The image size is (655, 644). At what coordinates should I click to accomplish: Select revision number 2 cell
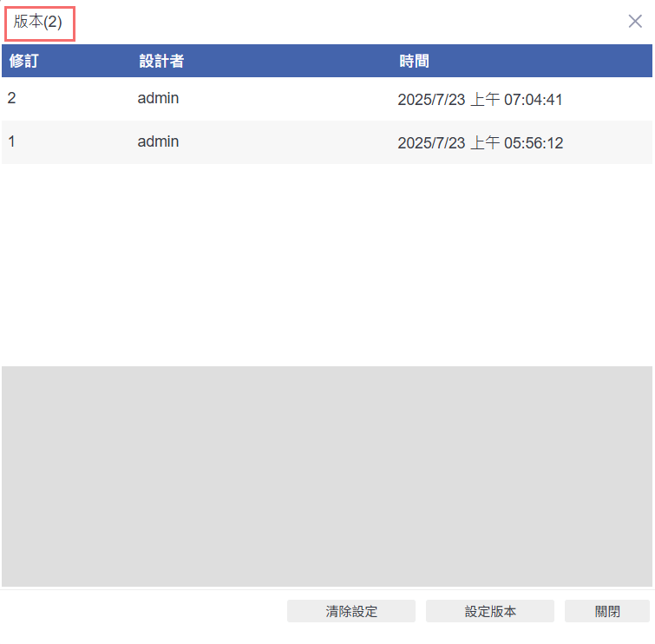tap(11, 99)
